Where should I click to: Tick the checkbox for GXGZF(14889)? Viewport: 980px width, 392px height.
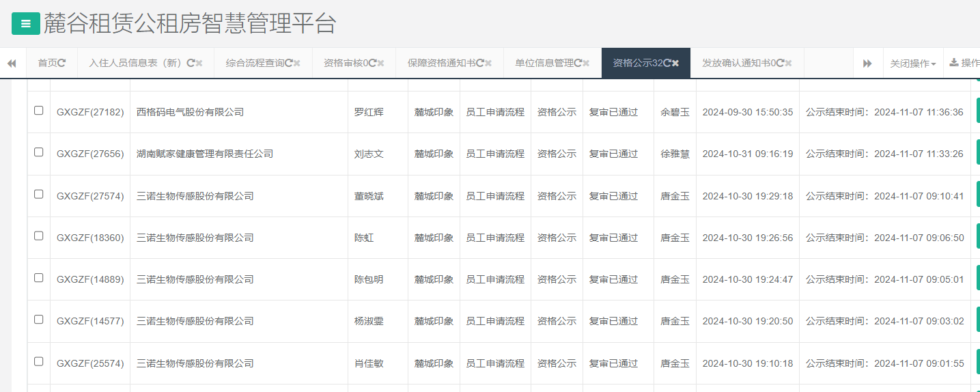pyautogui.click(x=39, y=278)
